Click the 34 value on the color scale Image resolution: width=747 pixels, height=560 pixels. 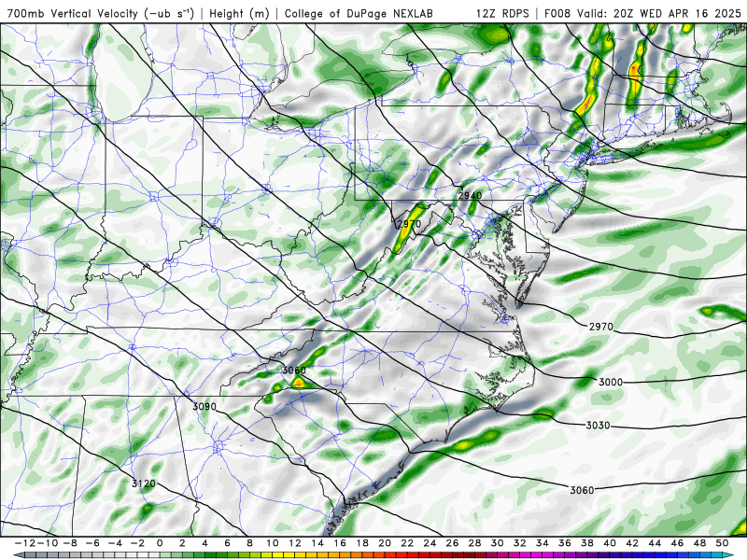543,543
